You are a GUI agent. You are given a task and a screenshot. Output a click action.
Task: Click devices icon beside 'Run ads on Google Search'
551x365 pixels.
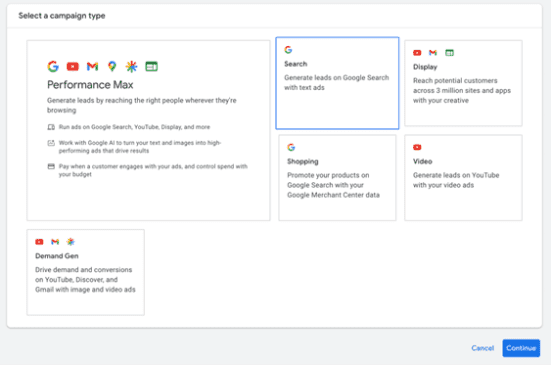point(51,127)
